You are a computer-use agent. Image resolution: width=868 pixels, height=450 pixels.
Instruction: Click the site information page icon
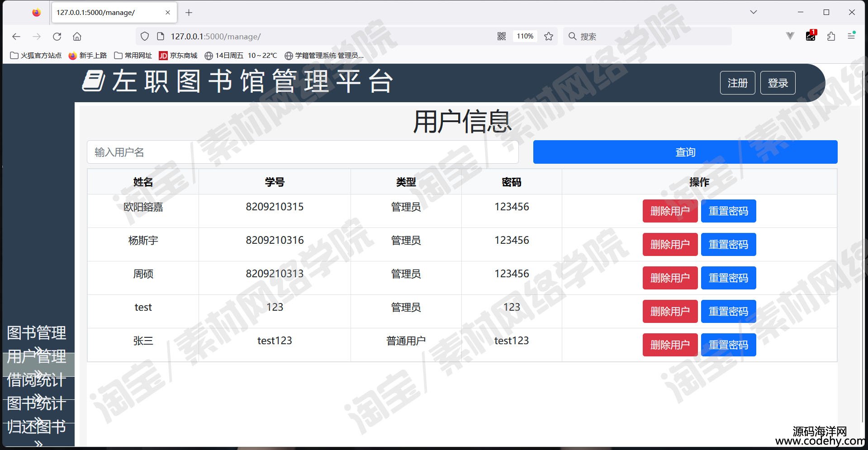pyautogui.click(x=160, y=37)
